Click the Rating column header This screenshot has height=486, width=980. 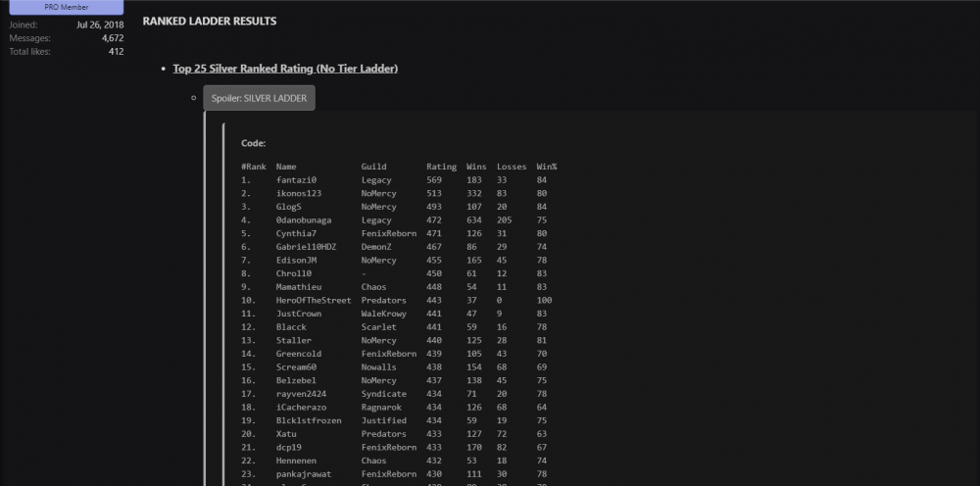pos(441,167)
